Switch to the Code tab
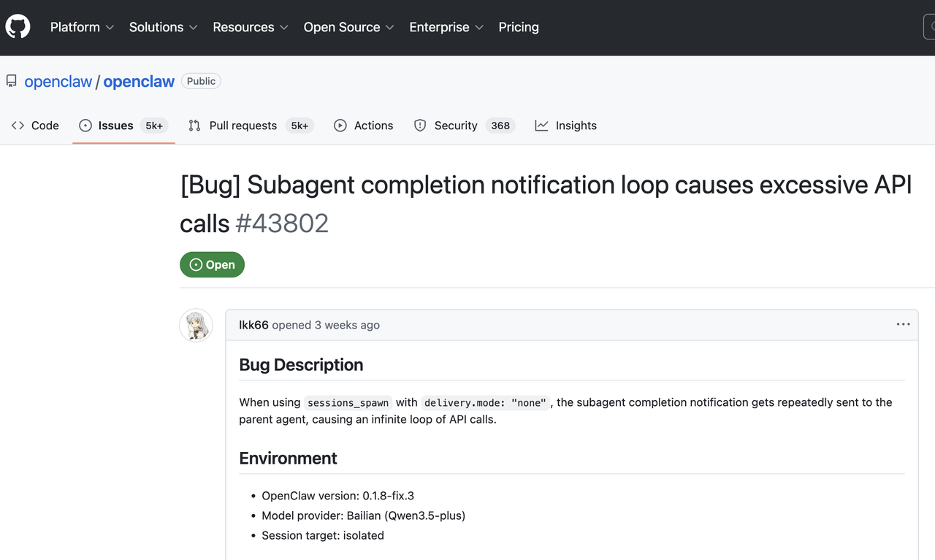This screenshot has width=935, height=560. point(35,126)
